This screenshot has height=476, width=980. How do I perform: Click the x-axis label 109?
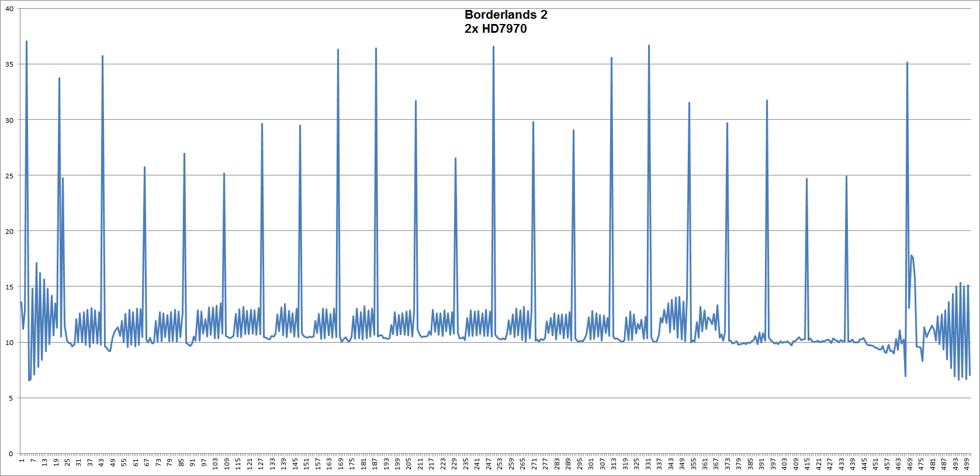point(227,464)
